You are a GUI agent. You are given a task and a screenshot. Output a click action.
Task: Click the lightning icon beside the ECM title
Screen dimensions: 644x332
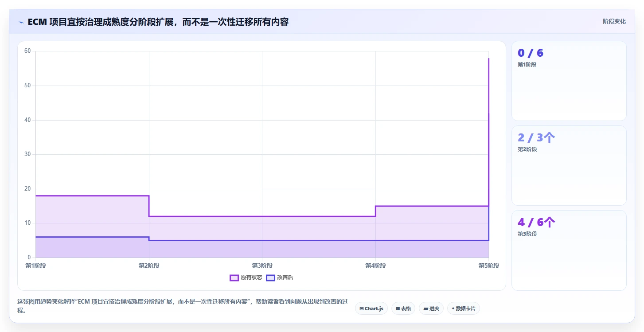click(x=21, y=22)
